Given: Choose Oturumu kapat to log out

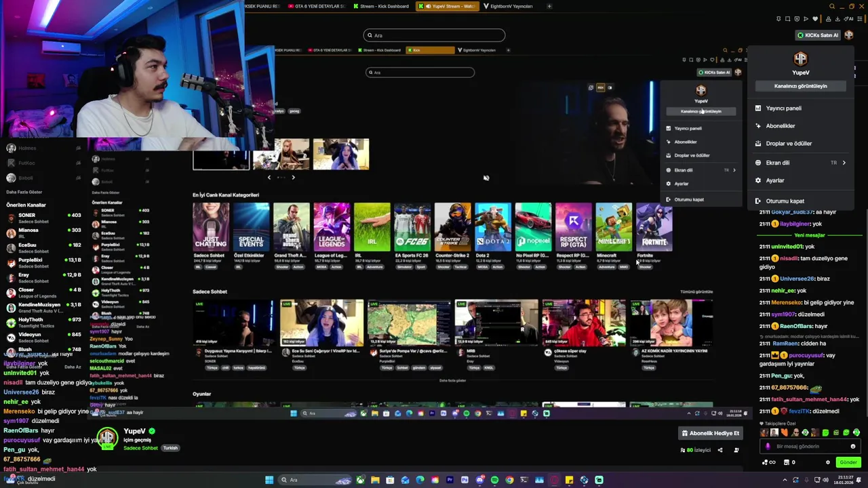Looking at the screenshot, I should coord(785,201).
